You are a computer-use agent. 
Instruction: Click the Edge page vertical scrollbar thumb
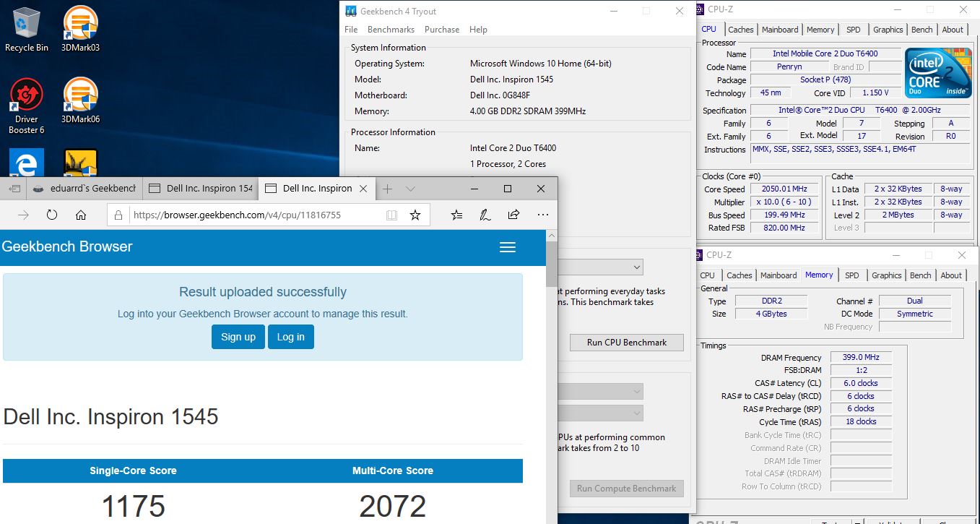(552, 264)
